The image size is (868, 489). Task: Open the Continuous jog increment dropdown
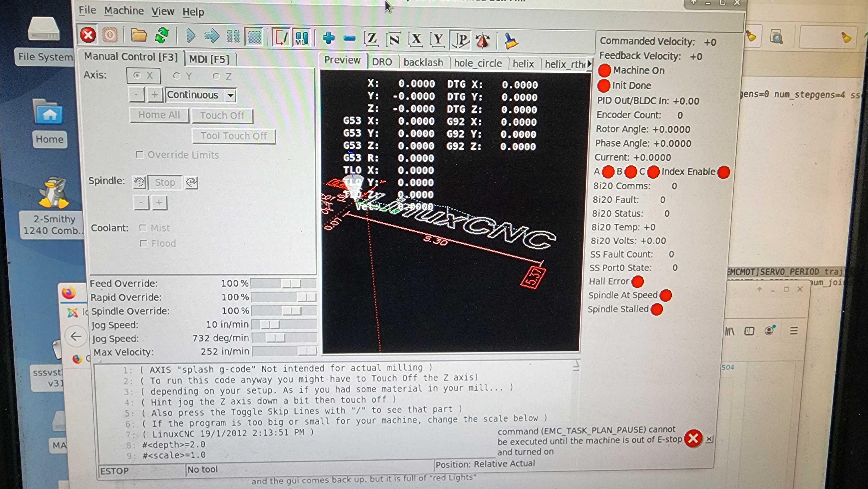pos(231,95)
